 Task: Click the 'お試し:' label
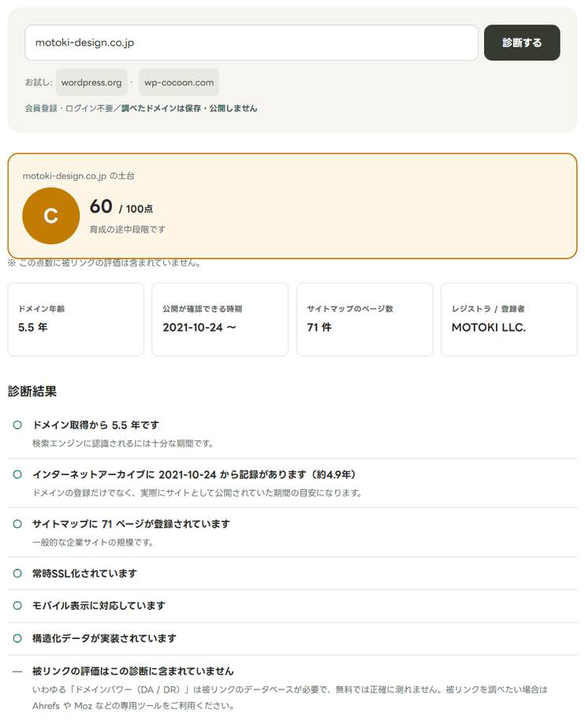pyautogui.click(x=39, y=83)
